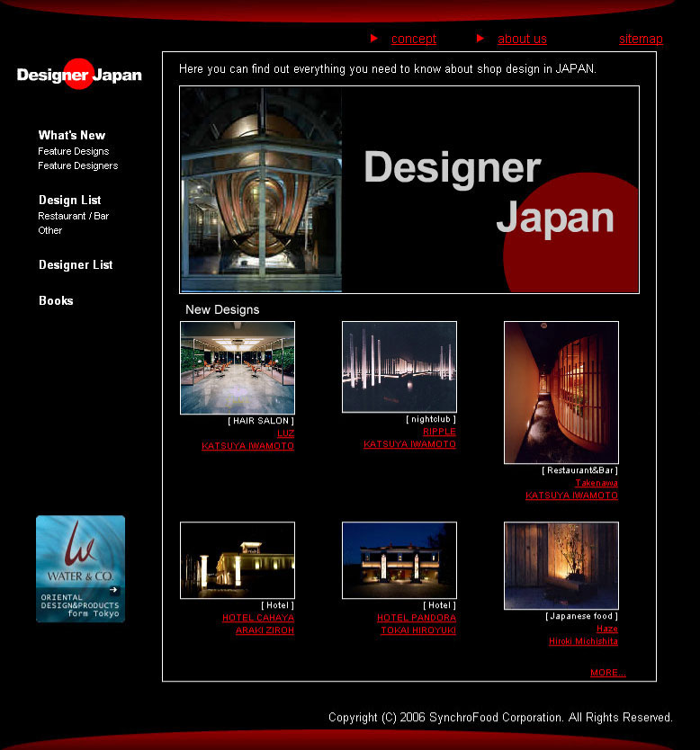Click MORE... for more designs
This screenshot has height=750, width=700.
608,673
